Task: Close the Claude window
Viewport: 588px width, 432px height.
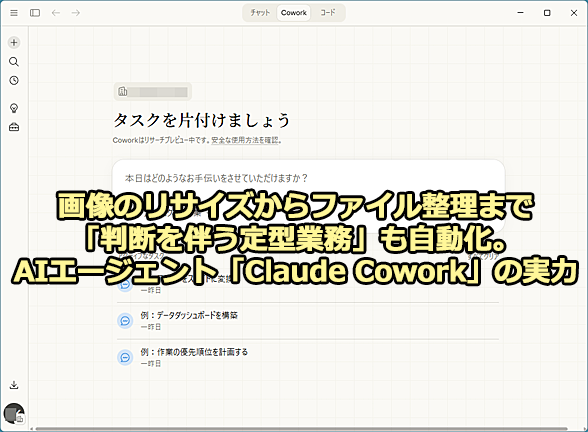Action: 574,13
